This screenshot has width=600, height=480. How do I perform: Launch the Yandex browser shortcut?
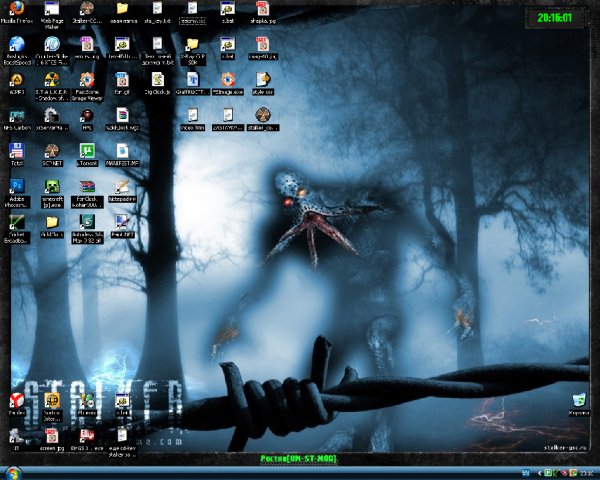coord(17,404)
